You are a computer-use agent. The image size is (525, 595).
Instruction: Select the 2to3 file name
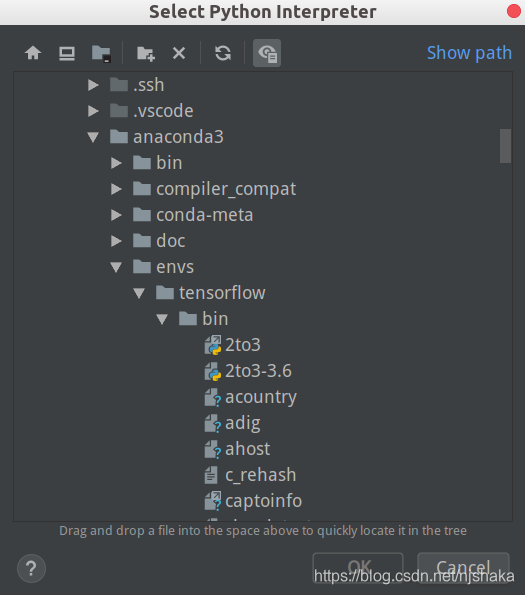point(243,345)
